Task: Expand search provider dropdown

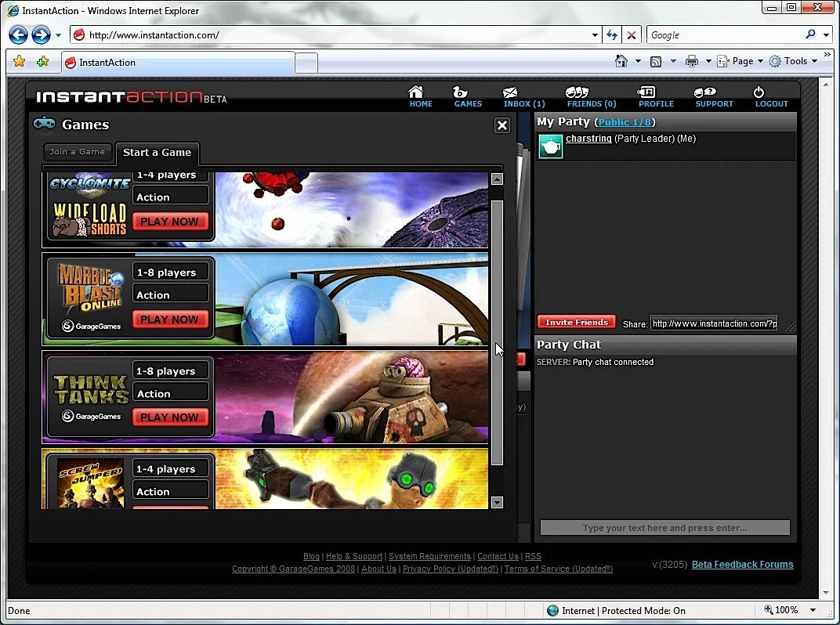Action: click(x=826, y=35)
